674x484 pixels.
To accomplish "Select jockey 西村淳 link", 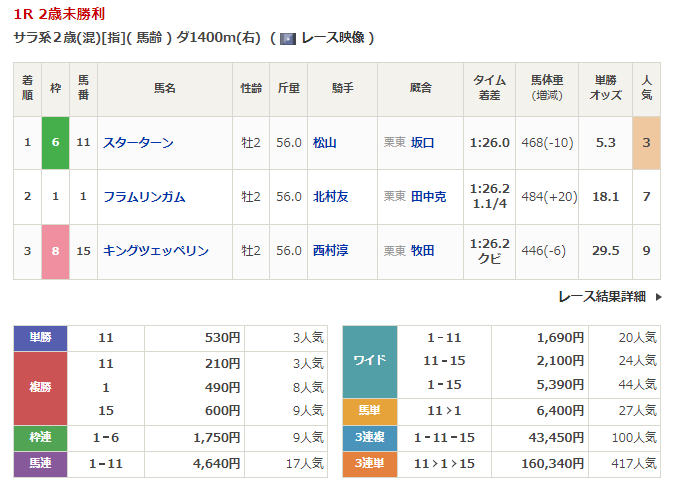I will (330, 251).
